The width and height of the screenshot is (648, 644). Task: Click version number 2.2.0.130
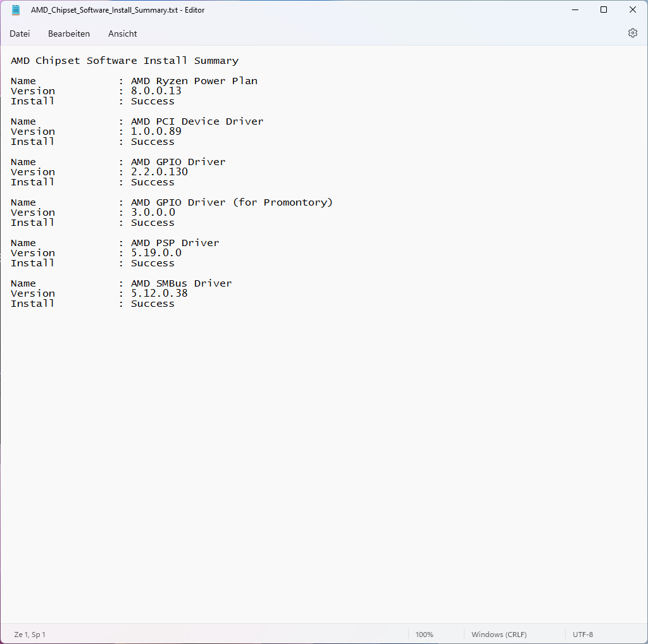coord(159,172)
